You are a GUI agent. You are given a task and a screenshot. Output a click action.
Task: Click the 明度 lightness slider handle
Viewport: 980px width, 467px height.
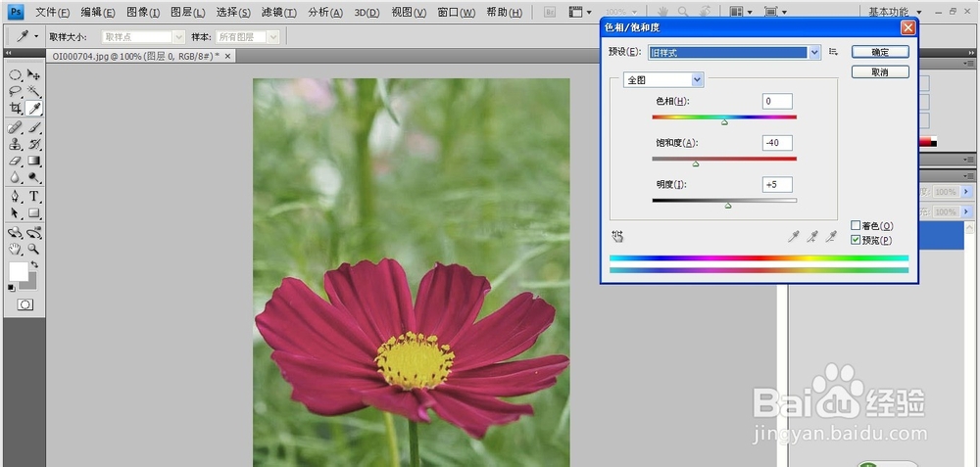(728, 206)
